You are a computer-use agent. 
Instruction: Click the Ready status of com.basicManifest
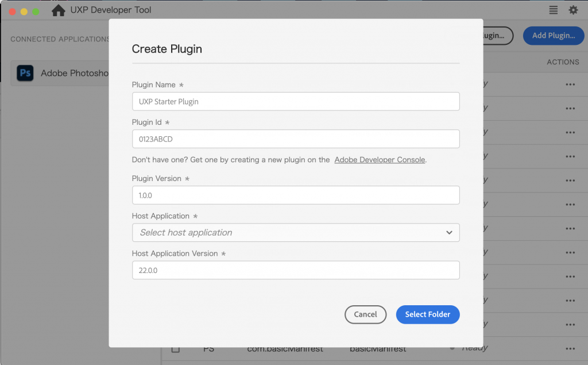(x=475, y=347)
